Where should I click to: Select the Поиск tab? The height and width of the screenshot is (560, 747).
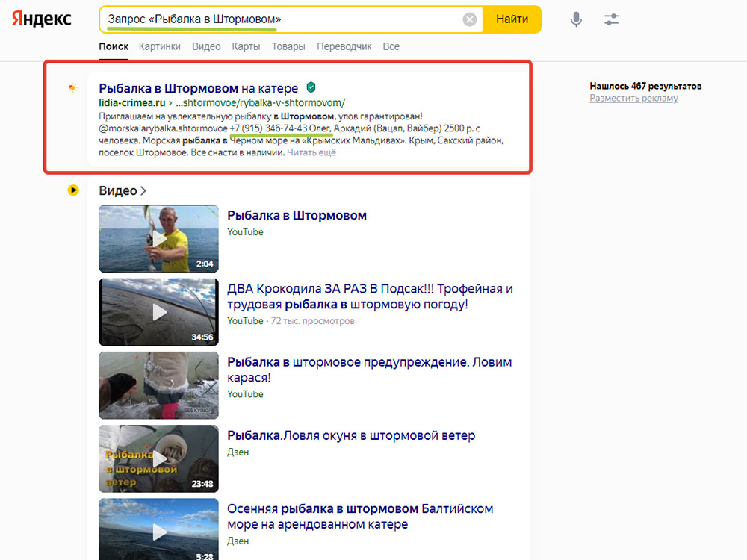pos(114,46)
